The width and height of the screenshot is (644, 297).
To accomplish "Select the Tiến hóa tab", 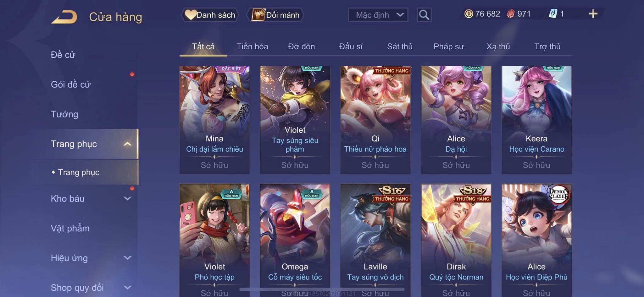I will [252, 46].
